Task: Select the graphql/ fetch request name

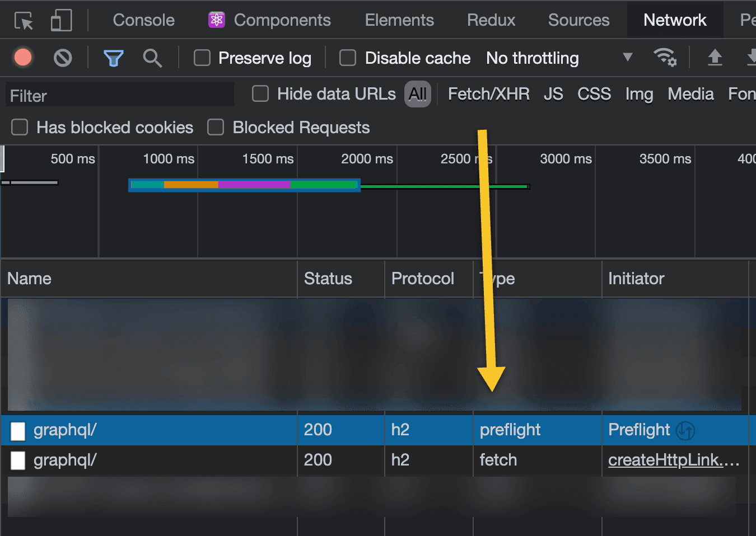Action: coord(65,460)
